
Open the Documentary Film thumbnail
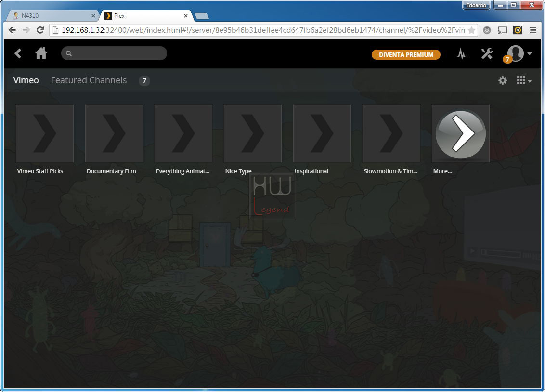114,133
